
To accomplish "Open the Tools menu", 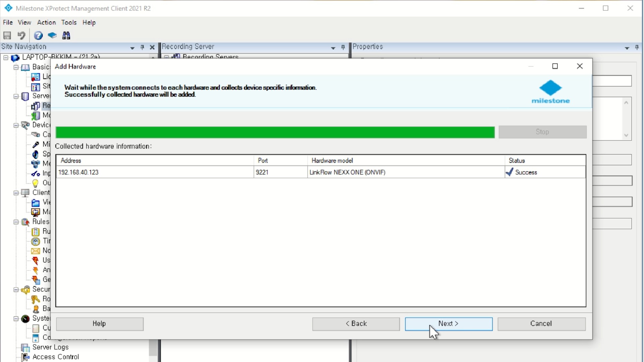I will tap(69, 22).
